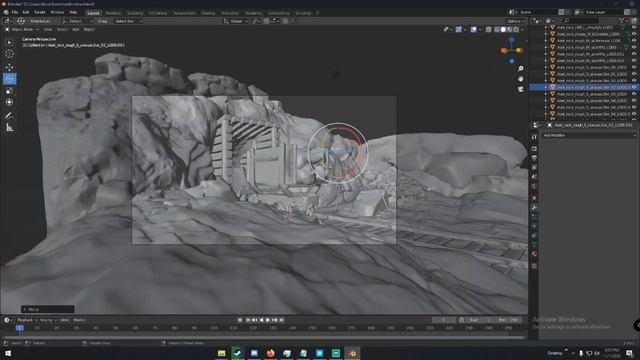Expand the Aset_rock_cliff outliner row

coord(546,27)
